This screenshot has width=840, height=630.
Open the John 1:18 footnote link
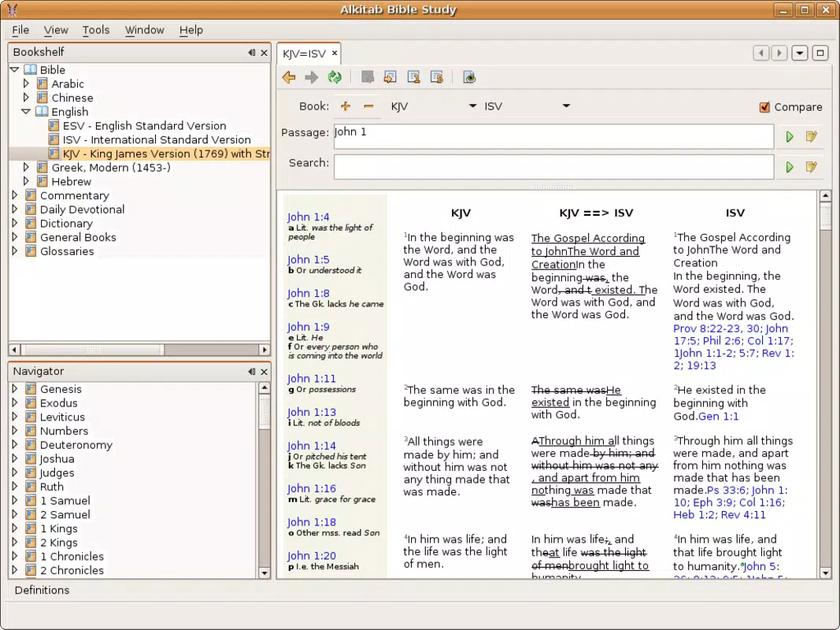point(311,522)
